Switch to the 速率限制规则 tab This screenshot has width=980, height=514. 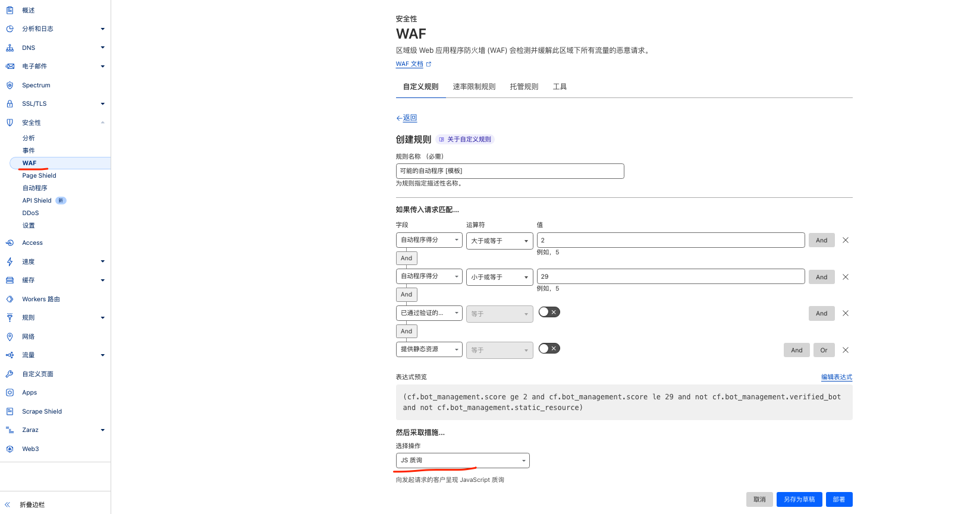[474, 87]
